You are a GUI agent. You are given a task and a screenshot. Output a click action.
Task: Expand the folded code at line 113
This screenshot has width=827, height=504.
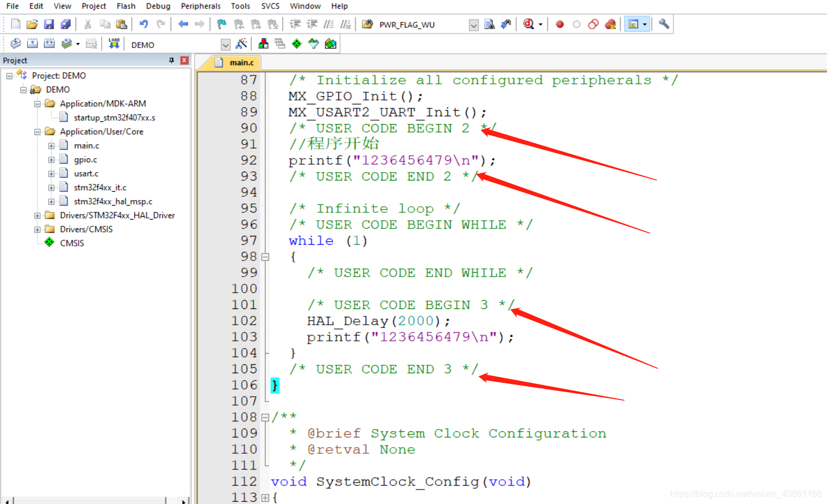(265, 497)
